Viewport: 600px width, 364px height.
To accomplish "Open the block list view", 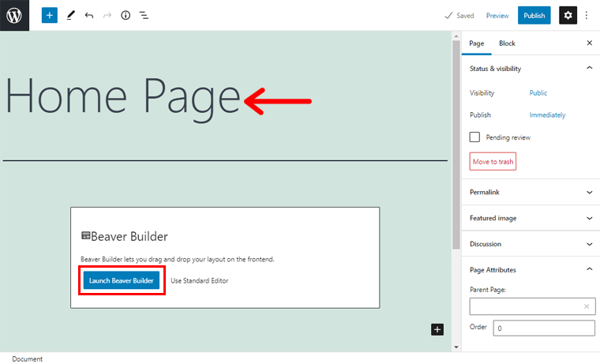I will click(x=144, y=15).
